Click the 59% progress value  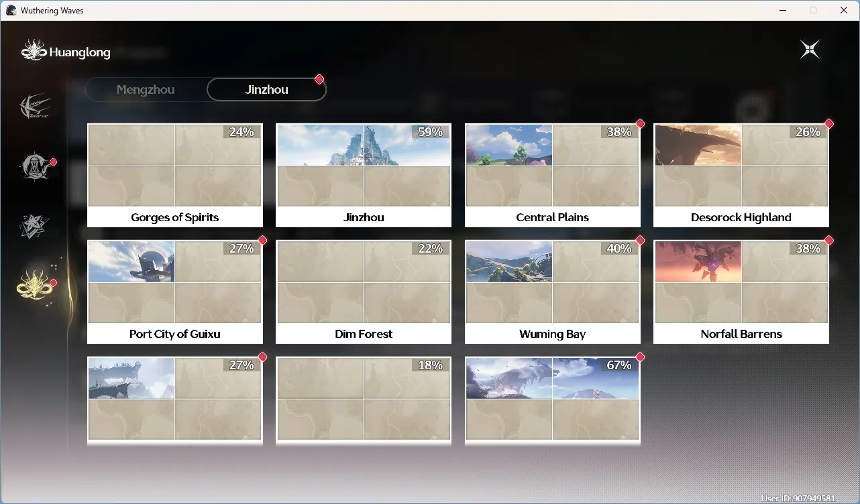tap(431, 132)
